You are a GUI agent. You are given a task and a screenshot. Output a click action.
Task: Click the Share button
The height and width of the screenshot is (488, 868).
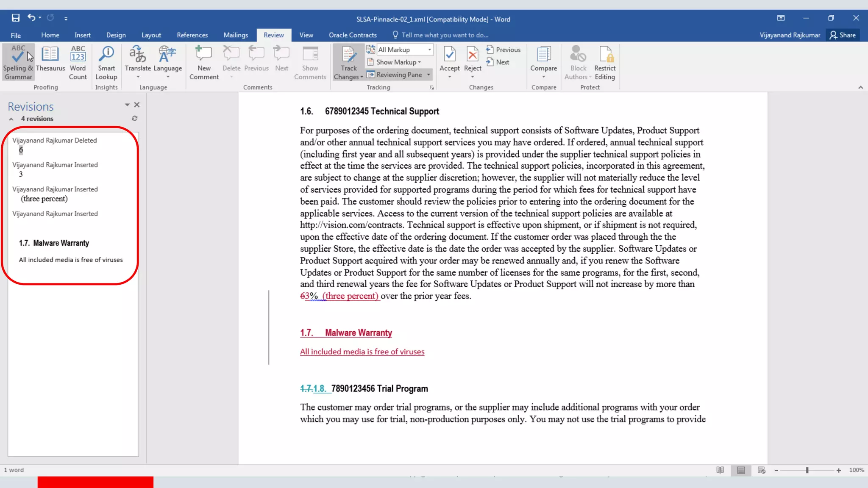coord(843,35)
